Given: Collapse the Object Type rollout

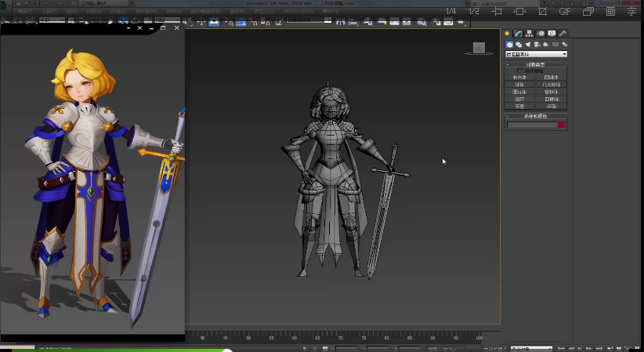Looking at the screenshot, I should point(535,64).
